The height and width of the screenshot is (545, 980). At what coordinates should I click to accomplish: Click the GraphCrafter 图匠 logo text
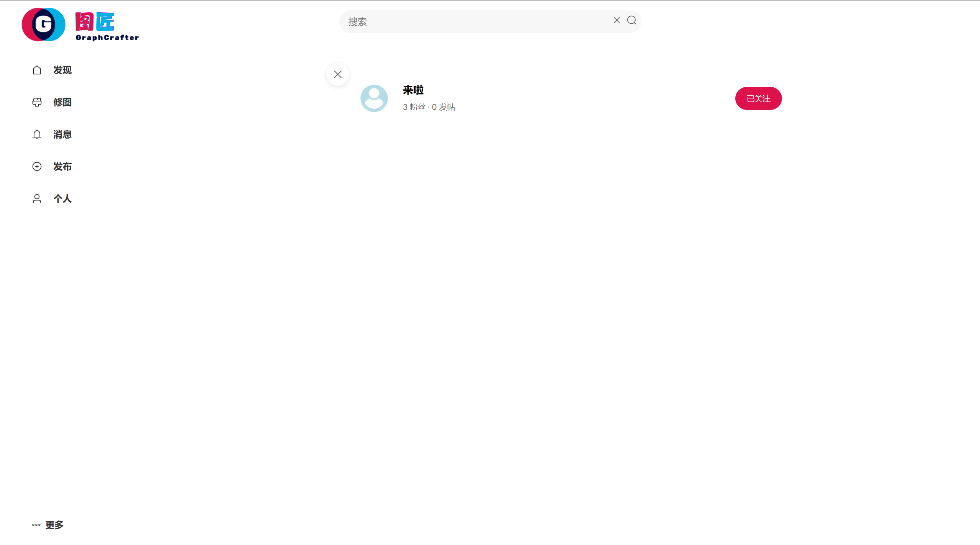coord(107,26)
